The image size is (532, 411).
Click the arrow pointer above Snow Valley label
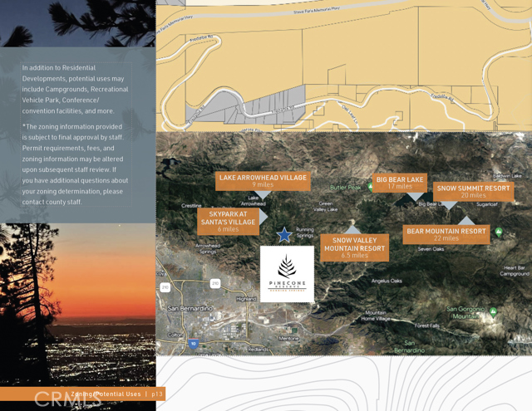[353, 229]
